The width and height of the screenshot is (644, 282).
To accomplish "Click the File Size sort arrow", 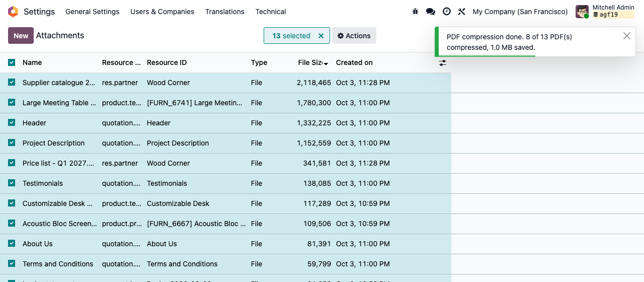I will (x=326, y=63).
